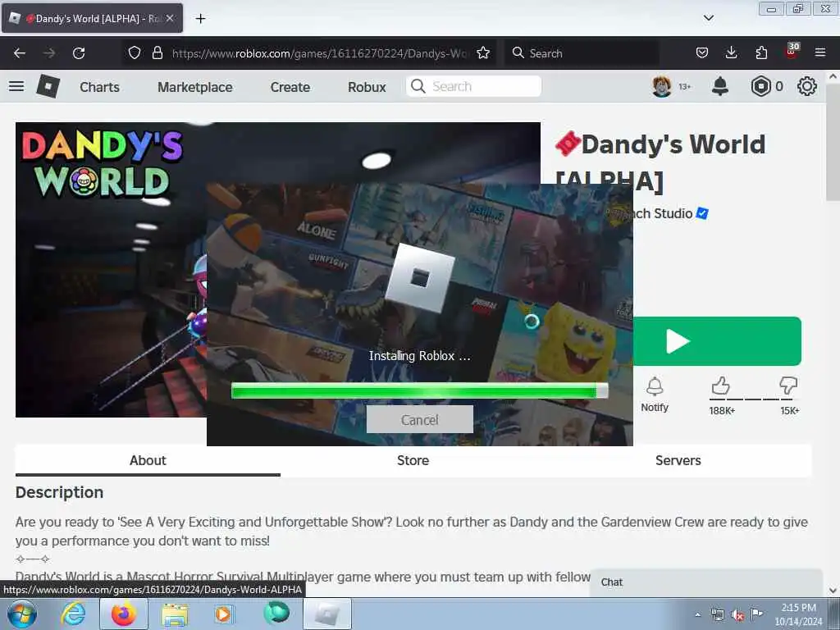Launch Internet Explorer from the taskbar
Screen dimensions: 840x630
[x=73, y=614]
